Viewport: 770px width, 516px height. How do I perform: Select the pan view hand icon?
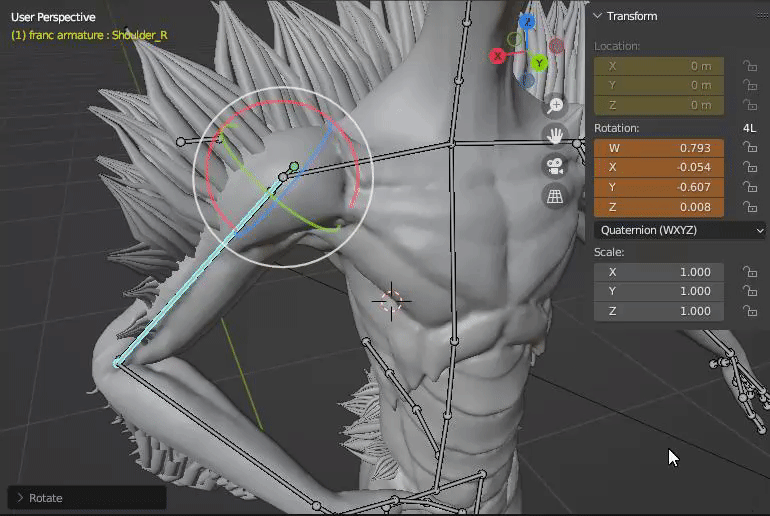click(555, 136)
